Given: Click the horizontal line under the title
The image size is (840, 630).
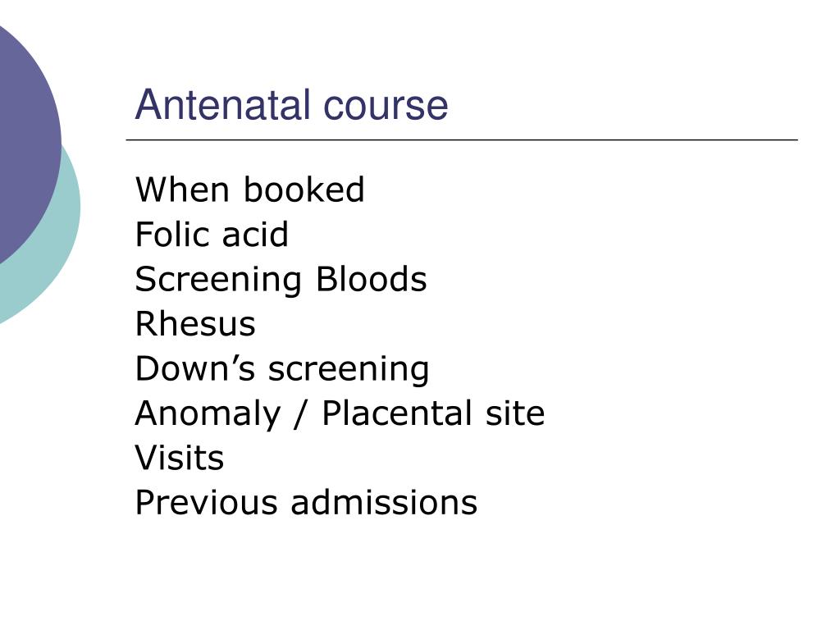Looking at the screenshot, I should coord(462,139).
